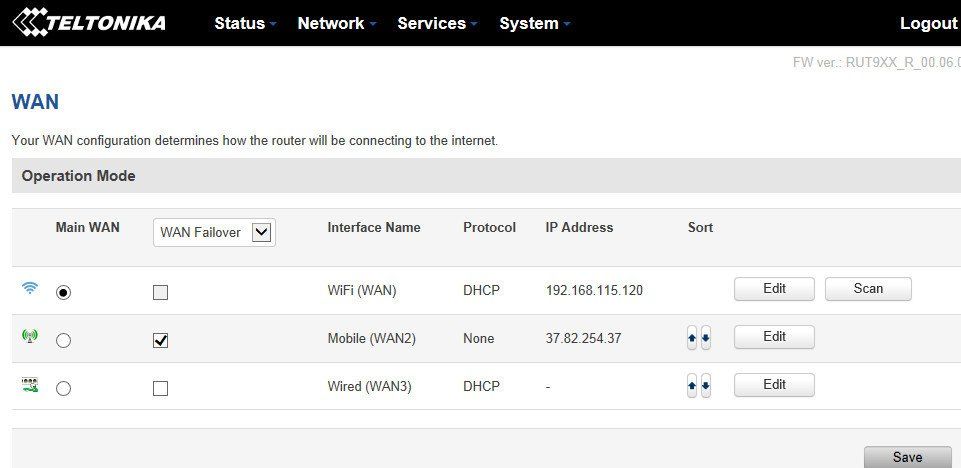Viewport: 961px width, 468px height.
Task: Scan for WiFi (WAN) networks
Action: pos(868,289)
